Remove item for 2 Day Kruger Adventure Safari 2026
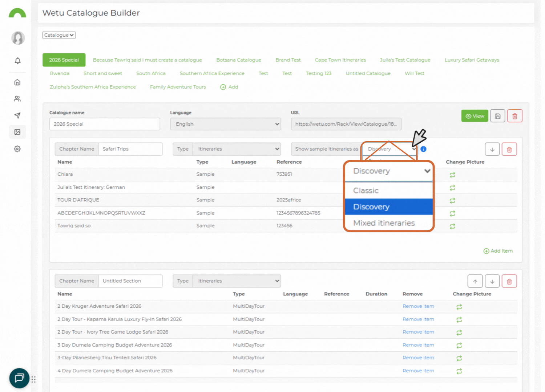This screenshot has width=545, height=392. [418, 306]
